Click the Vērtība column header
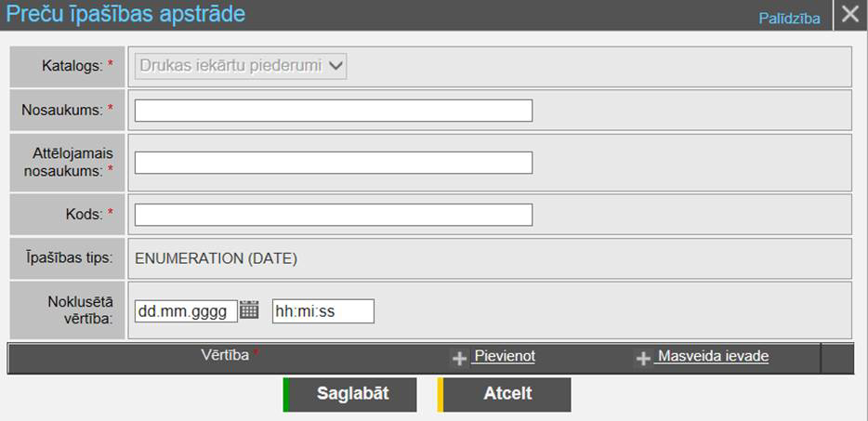 [x=226, y=355]
